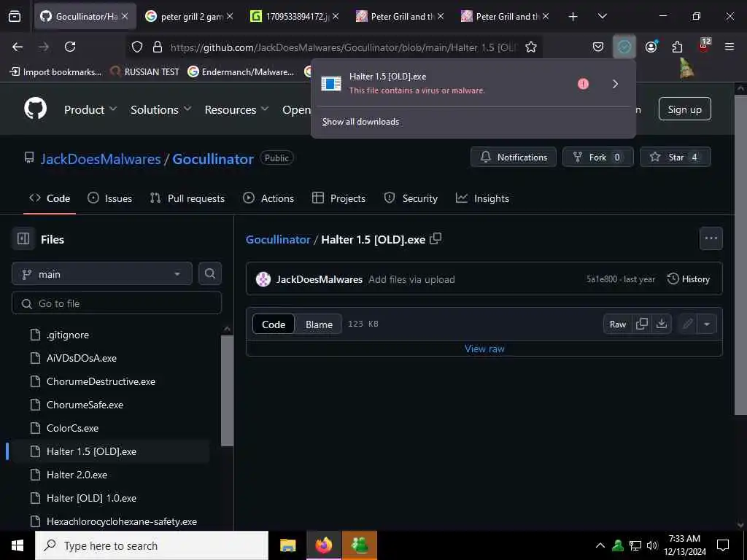Click the tracking protection shield icon
This screenshot has height=560, width=747.
[x=137, y=47]
